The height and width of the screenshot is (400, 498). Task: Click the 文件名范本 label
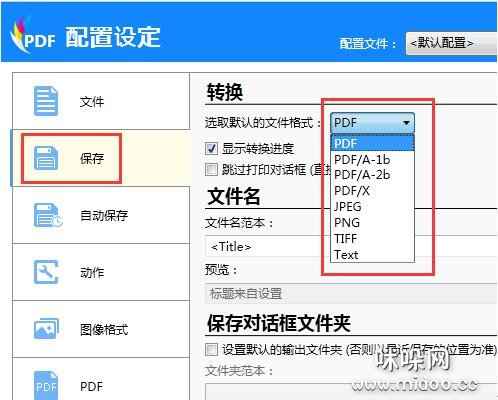(x=239, y=223)
